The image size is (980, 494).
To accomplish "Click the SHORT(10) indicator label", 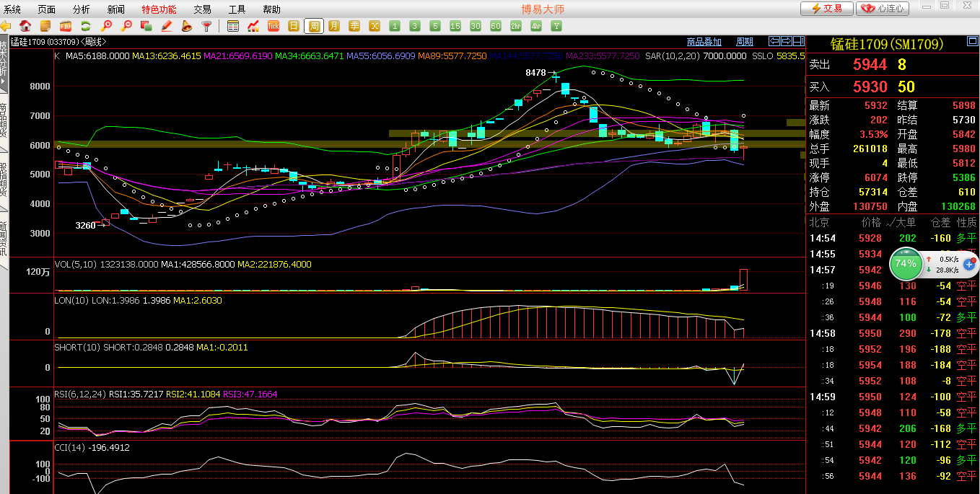I will coord(77,347).
